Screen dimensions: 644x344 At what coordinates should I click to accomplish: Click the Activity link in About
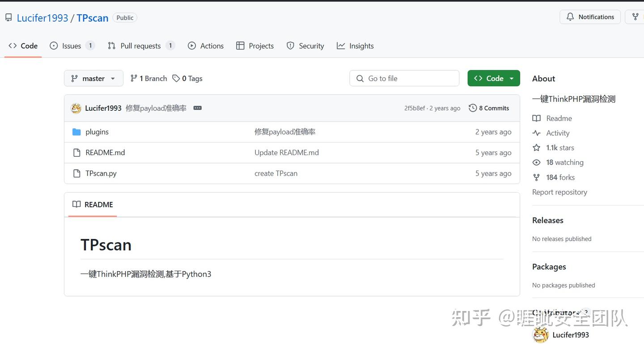click(x=558, y=133)
